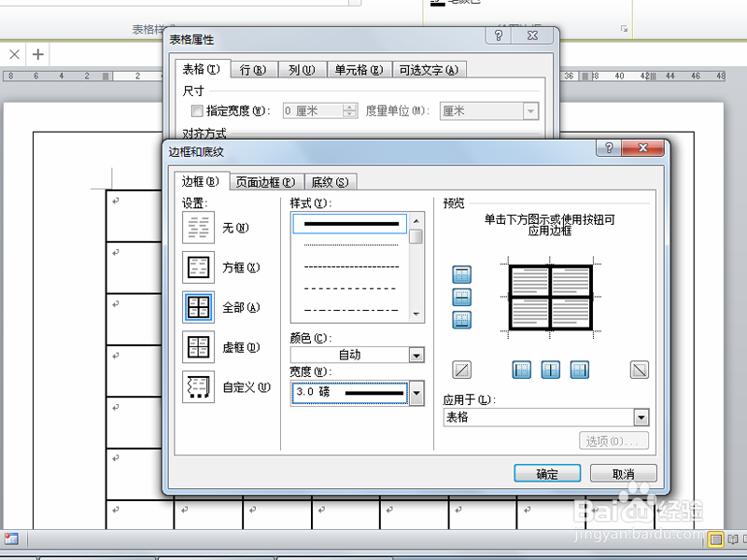Click the status bar macro icon
Screen dimensions: 747x560
coord(11,539)
